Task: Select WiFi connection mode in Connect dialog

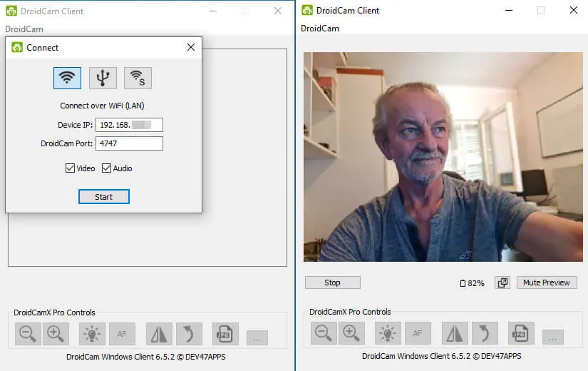Action: (x=67, y=78)
